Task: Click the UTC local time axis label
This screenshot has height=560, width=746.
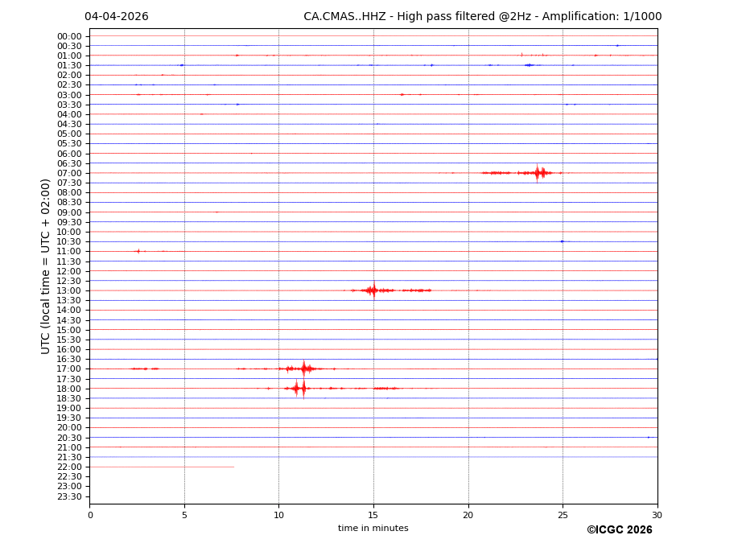Action: 47,266
